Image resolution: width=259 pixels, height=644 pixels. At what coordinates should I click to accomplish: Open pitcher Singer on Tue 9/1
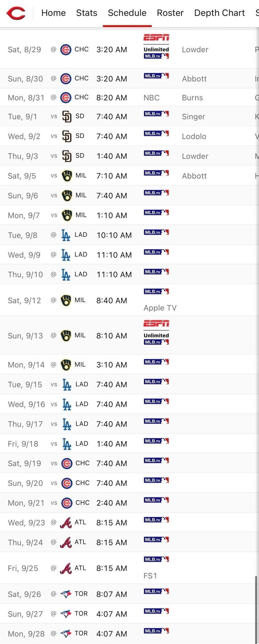click(x=193, y=116)
